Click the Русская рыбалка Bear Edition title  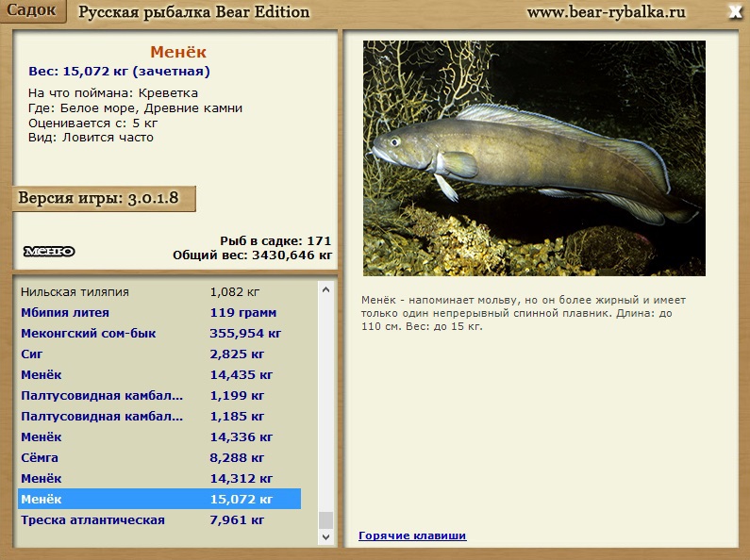193,12
